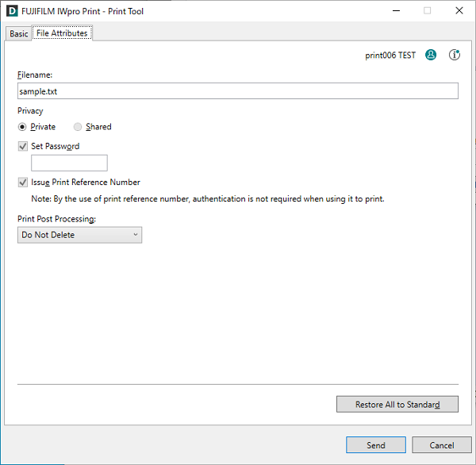The image size is (476, 465).
Task: Click Restore All to Standard
Action: (x=397, y=405)
